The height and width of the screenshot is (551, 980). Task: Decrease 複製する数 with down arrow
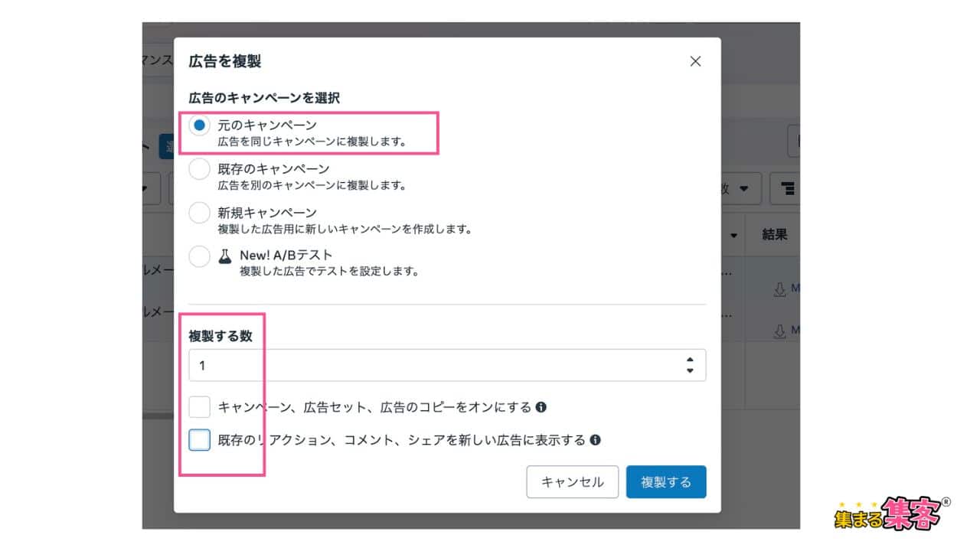690,371
